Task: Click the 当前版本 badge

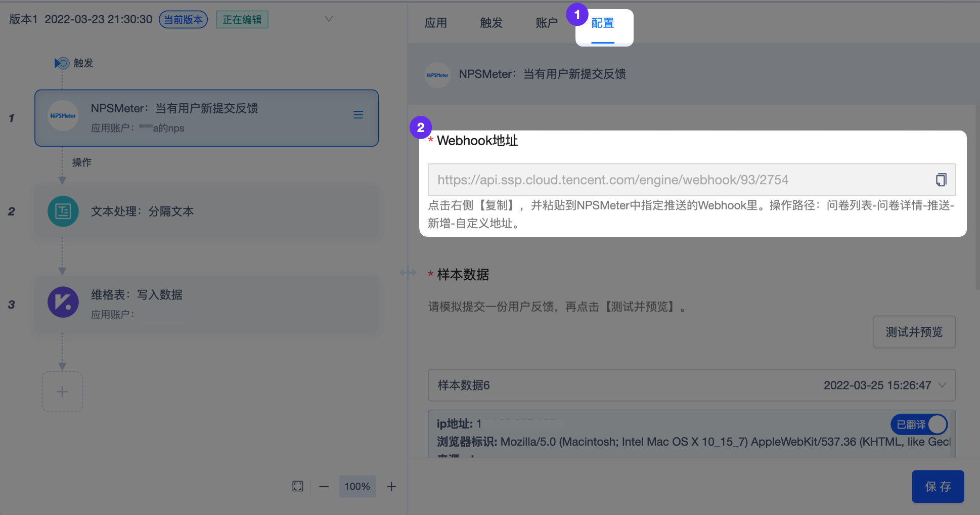Action: (x=183, y=20)
